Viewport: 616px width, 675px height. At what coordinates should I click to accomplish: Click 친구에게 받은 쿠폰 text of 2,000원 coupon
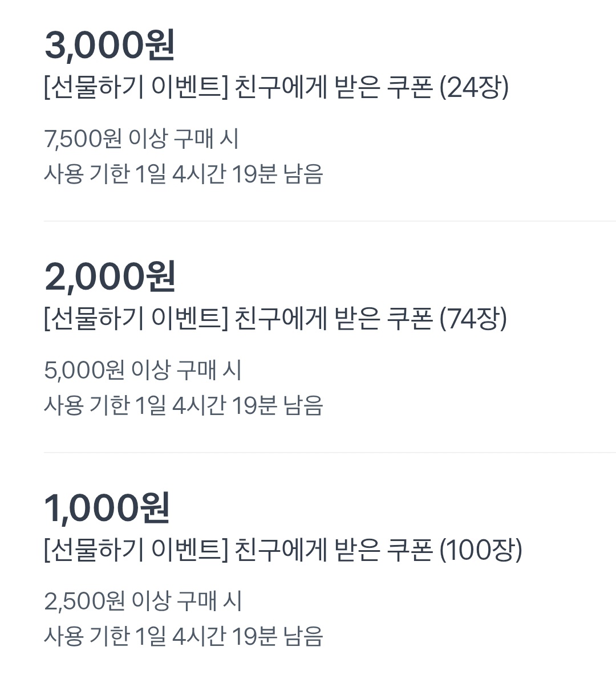pyautogui.click(x=333, y=319)
